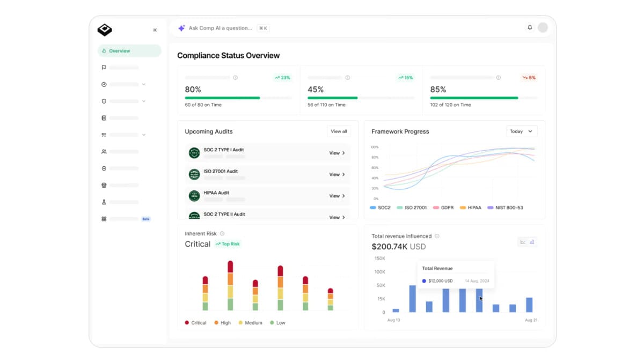Toggle the SOC2 legend swatch
644x362 pixels.
coord(373,208)
